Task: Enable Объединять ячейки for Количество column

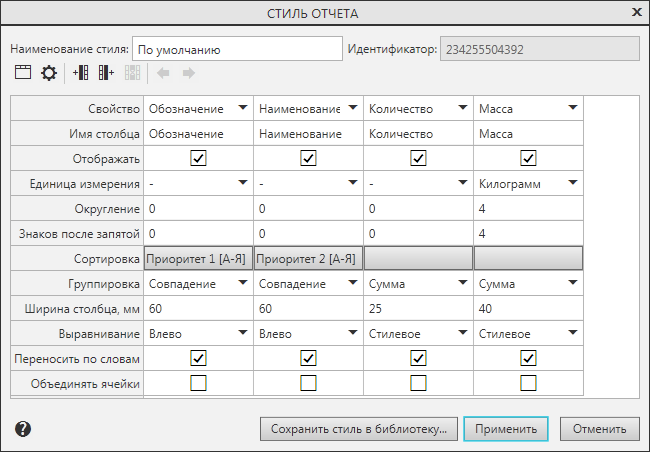Action: click(x=418, y=383)
